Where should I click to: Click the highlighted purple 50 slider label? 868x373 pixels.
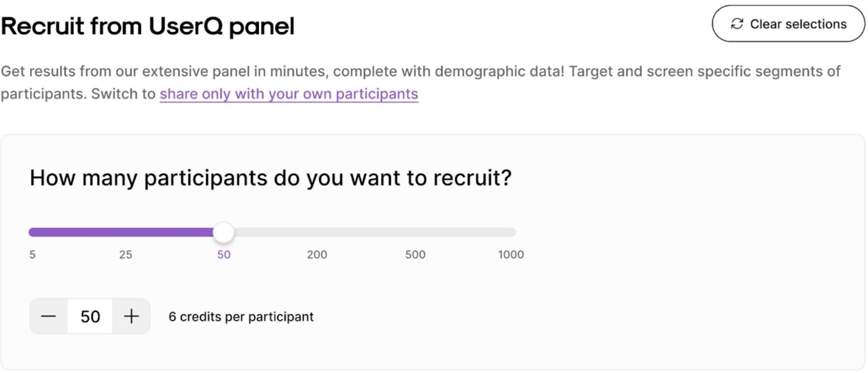pyautogui.click(x=224, y=254)
